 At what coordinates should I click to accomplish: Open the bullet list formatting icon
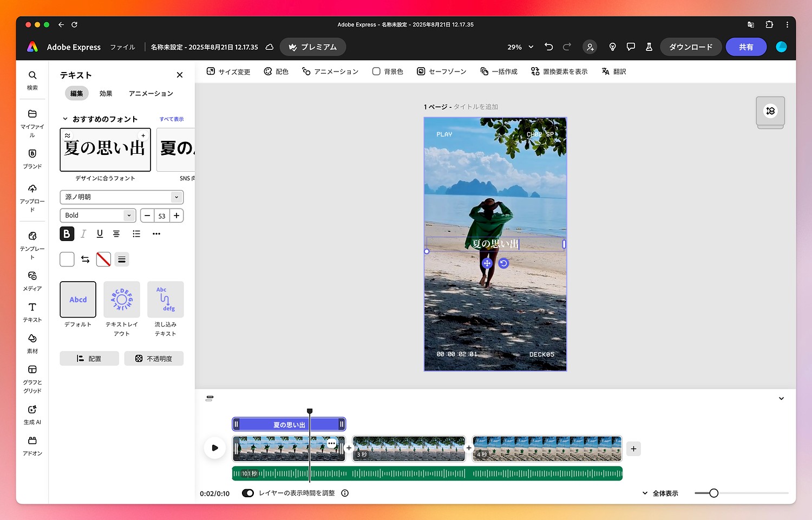pos(136,233)
